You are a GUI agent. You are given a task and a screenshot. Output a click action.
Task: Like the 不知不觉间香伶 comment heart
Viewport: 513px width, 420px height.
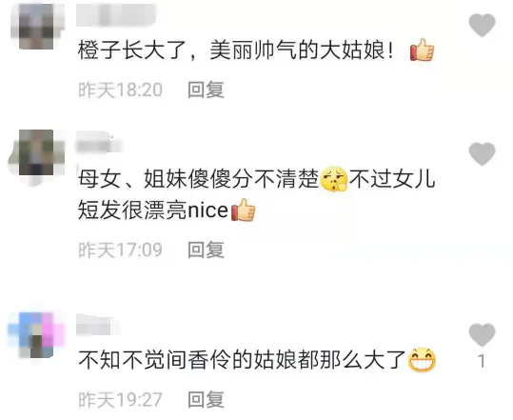click(482, 334)
